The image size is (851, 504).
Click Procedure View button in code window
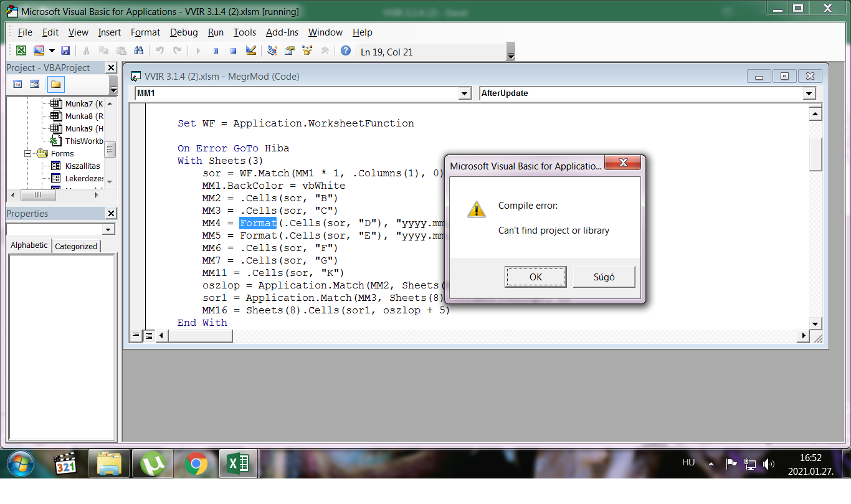click(x=136, y=335)
